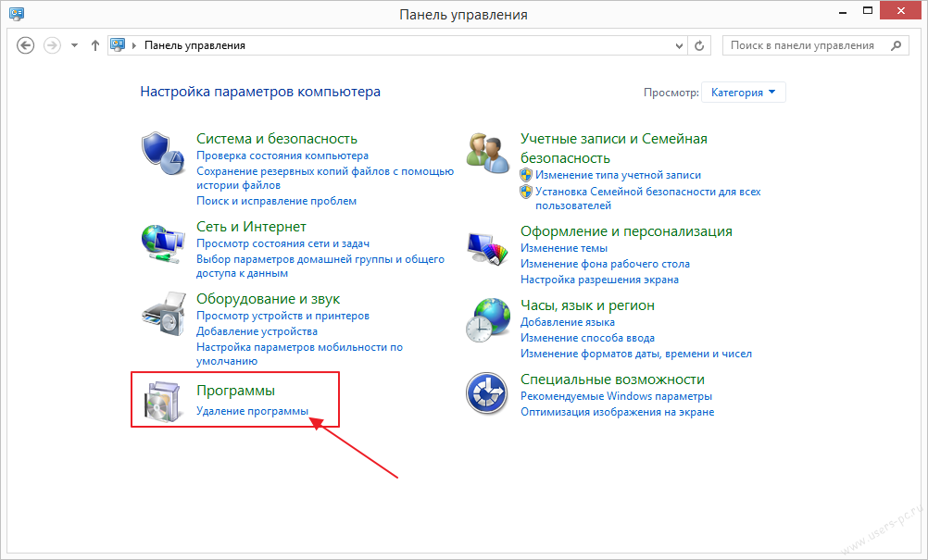
Task: Click the forward navigation arrow
Action: [52, 45]
